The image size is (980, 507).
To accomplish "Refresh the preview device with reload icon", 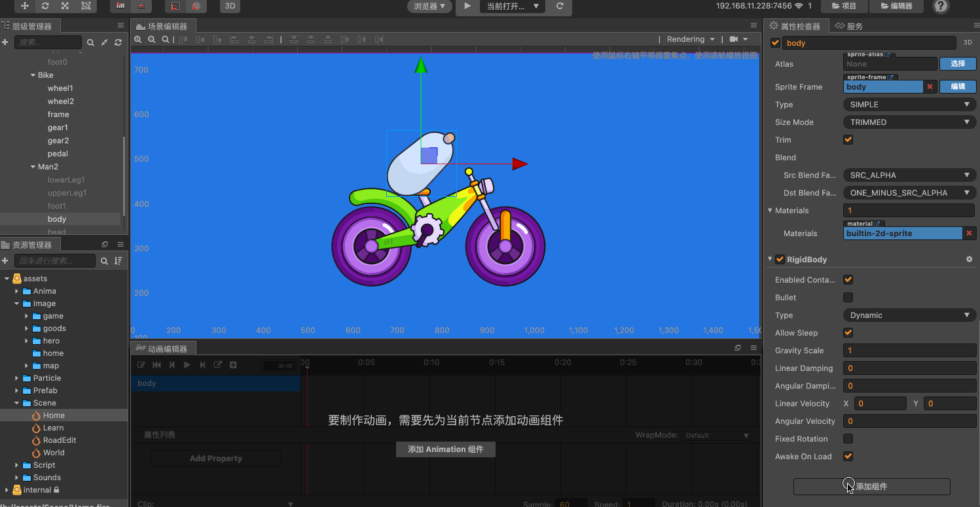I will [560, 6].
